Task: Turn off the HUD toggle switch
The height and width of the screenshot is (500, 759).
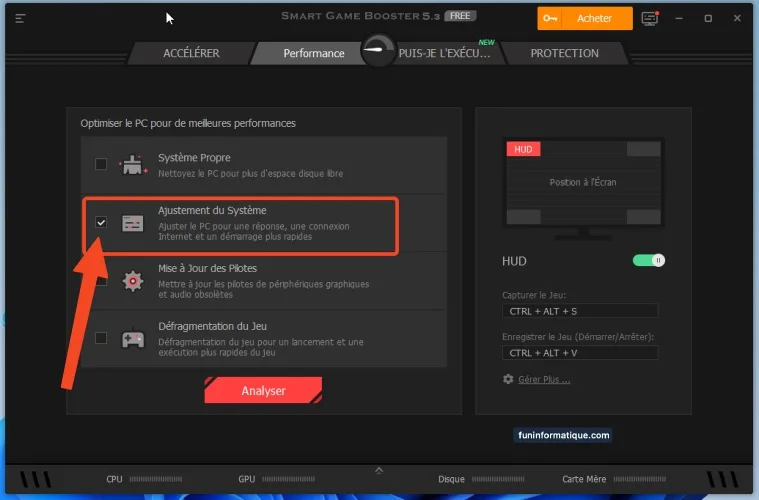Action: 649,260
